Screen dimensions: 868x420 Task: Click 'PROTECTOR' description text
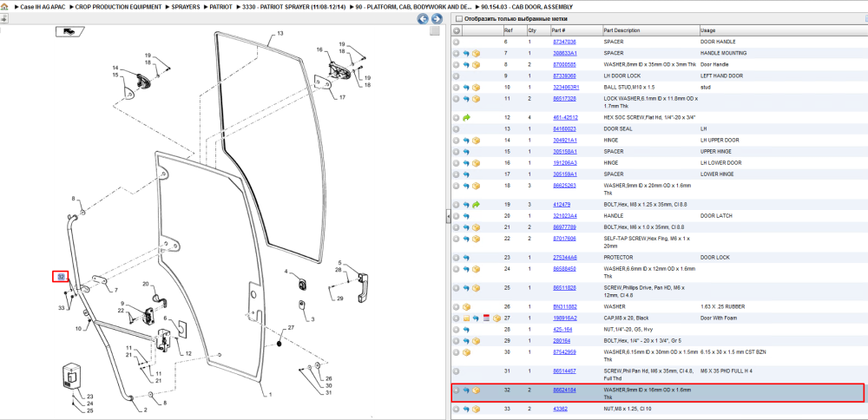click(x=616, y=258)
